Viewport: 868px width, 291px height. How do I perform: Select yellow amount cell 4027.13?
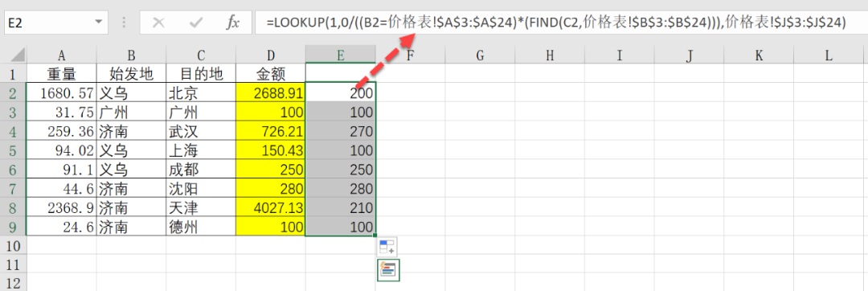point(270,207)
